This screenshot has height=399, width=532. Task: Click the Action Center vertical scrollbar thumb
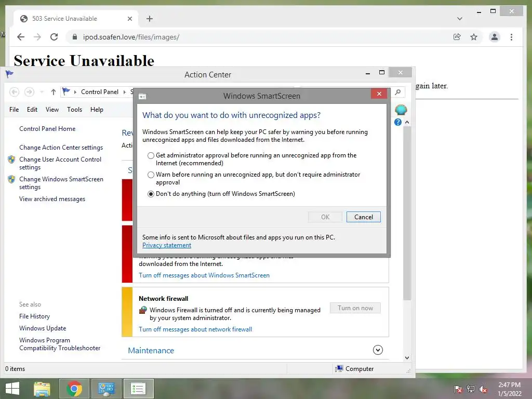[407, 213]
